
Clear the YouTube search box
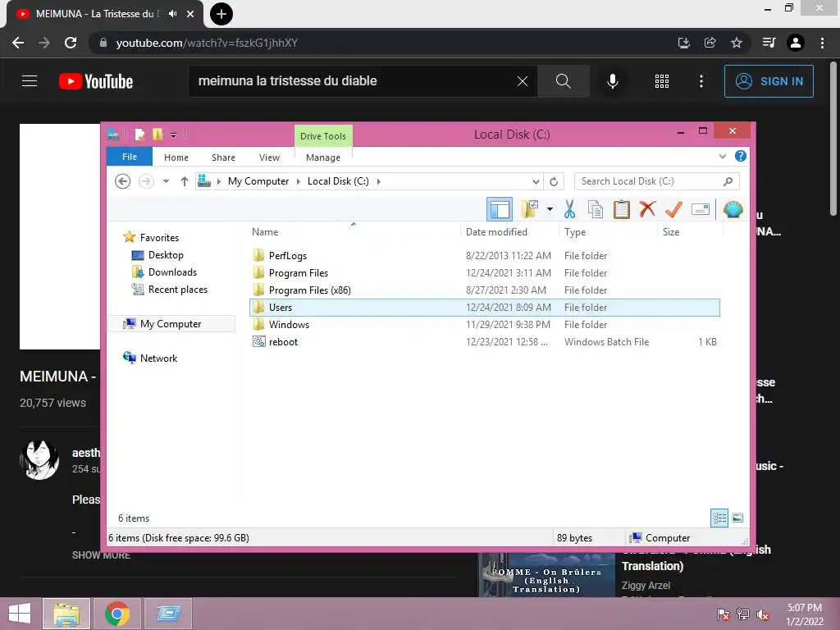pos(523,81)
